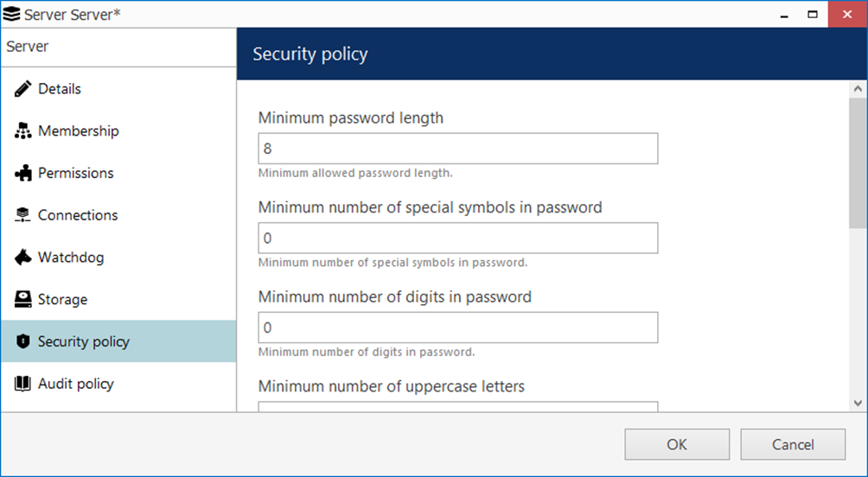This screenshot has height=477, width=868.
Task: Click the server stack icon in title bar
Action: (x=11, y=15)
